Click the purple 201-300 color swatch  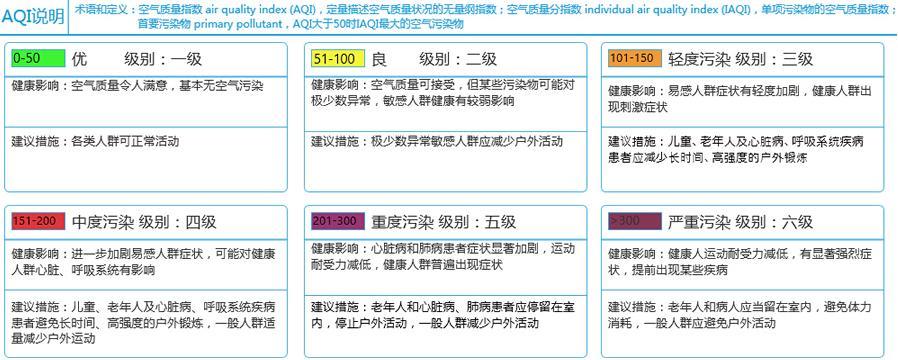[x=338, y=221]
